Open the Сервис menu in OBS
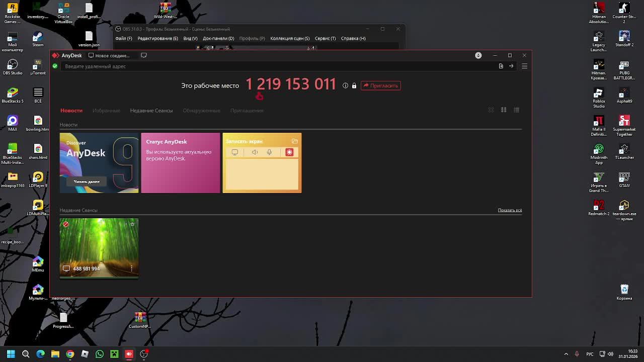The image size is (644, 362). click(325, 38)
